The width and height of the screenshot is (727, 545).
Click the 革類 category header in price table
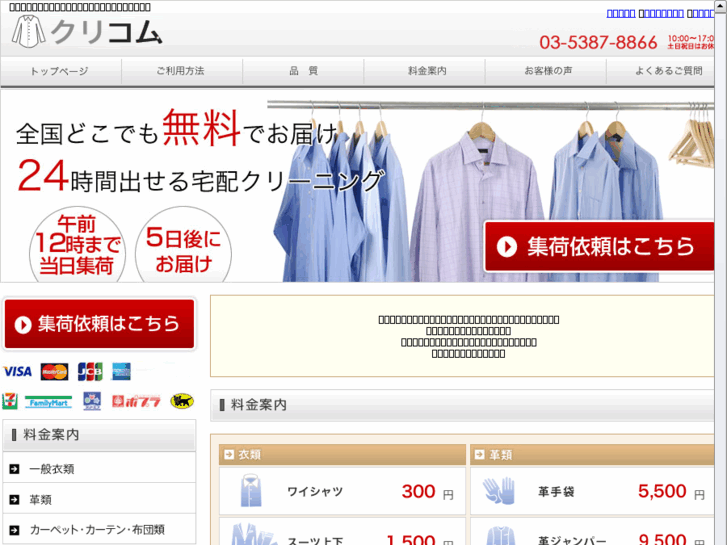(592, 455)
